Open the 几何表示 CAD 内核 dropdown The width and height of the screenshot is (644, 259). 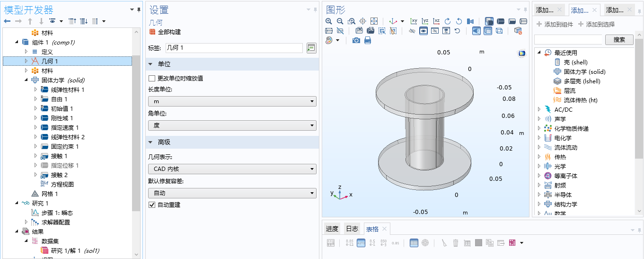pos(232,169)
